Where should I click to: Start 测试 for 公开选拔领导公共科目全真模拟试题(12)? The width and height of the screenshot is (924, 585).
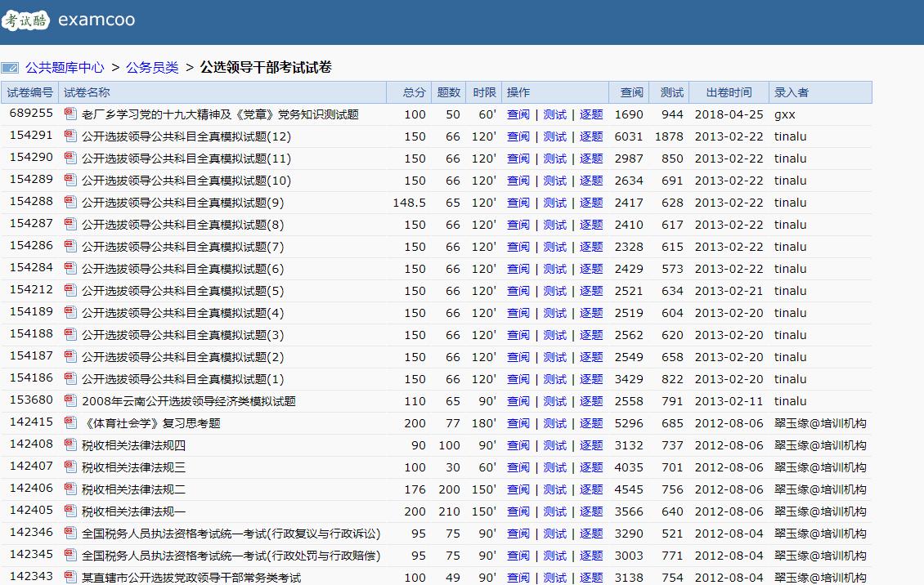pos(555,136)
